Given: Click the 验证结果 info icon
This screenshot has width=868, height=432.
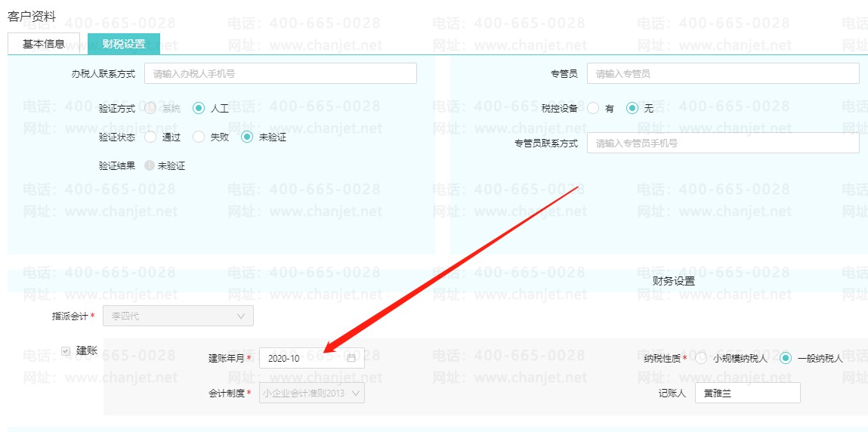Looking at the screenshot, I should point(150,165).
